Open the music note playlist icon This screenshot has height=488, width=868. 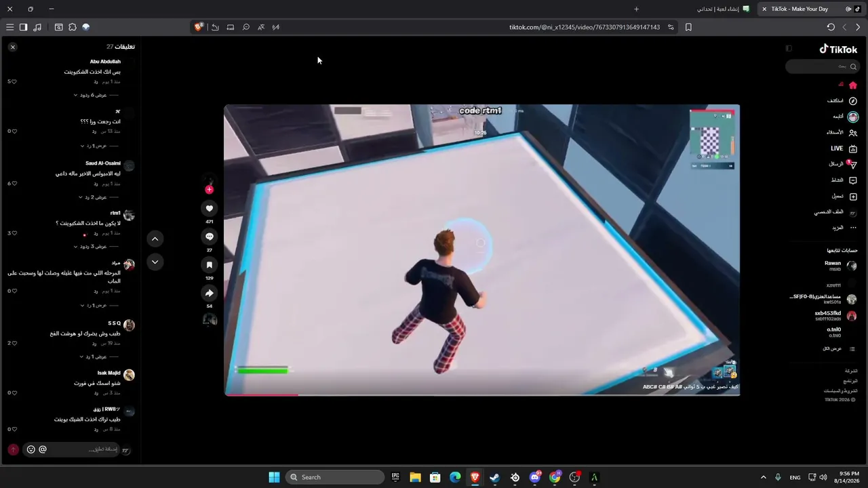click(x=37, y=27)
